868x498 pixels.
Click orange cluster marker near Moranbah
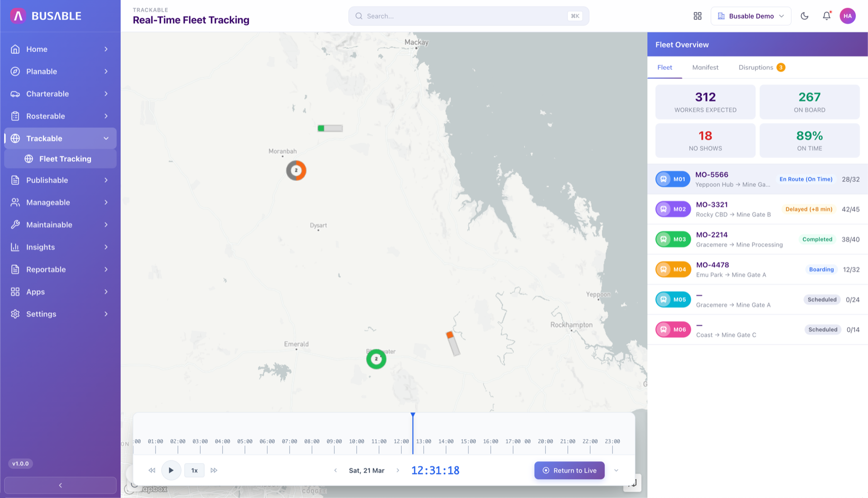pyautogui.click(x=296, y=170)
